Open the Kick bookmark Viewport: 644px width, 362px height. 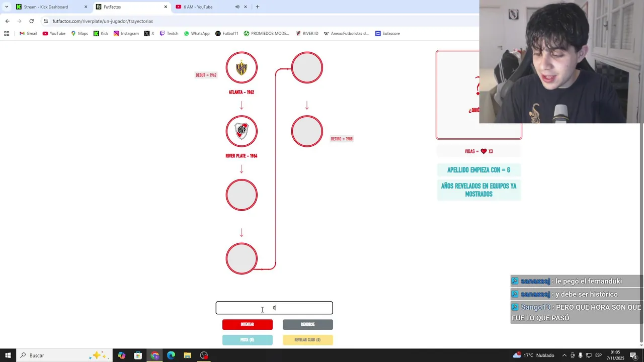pyautogui.click(x=101, y=34)
